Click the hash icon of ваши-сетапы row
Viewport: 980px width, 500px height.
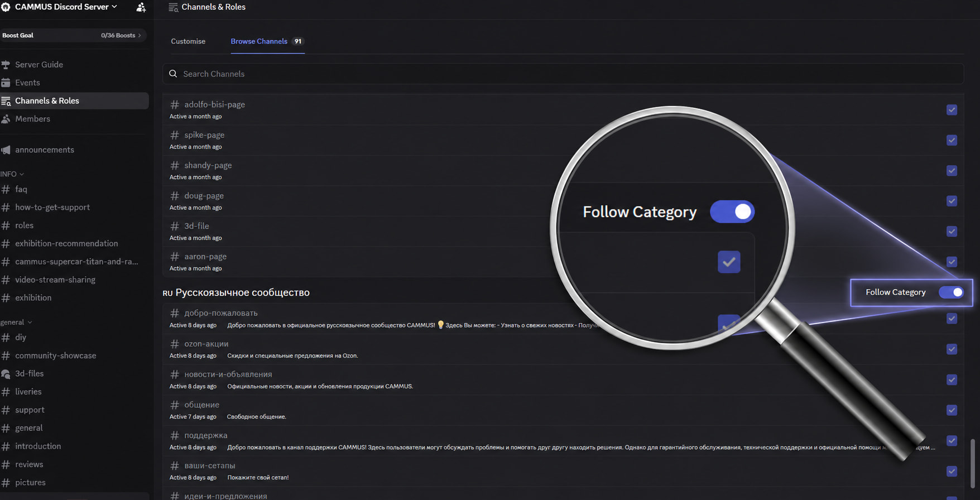175,465
